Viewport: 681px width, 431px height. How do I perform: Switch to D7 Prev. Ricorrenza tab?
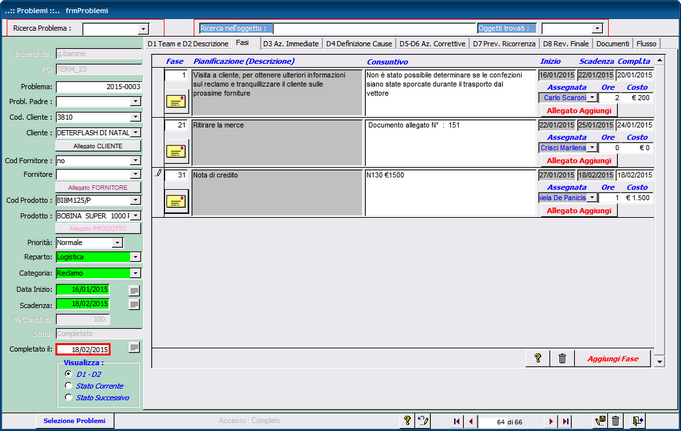(504, 44)
